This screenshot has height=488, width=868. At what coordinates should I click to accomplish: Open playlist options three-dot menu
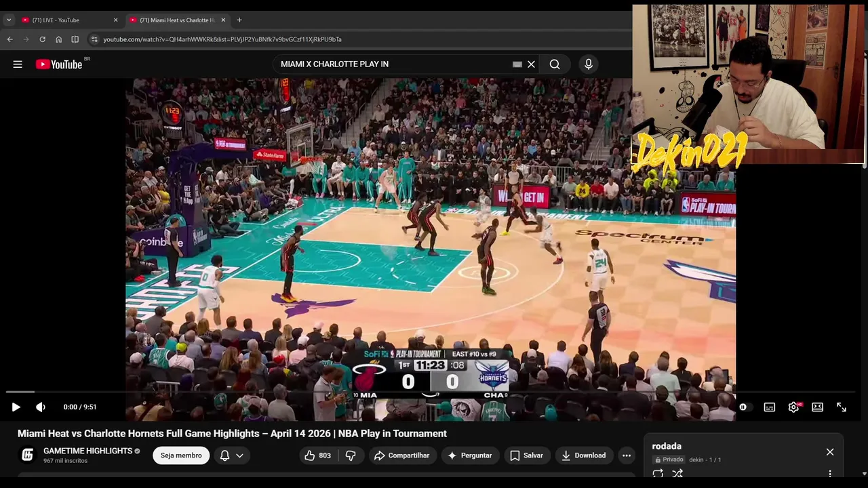tap(830, 474)
